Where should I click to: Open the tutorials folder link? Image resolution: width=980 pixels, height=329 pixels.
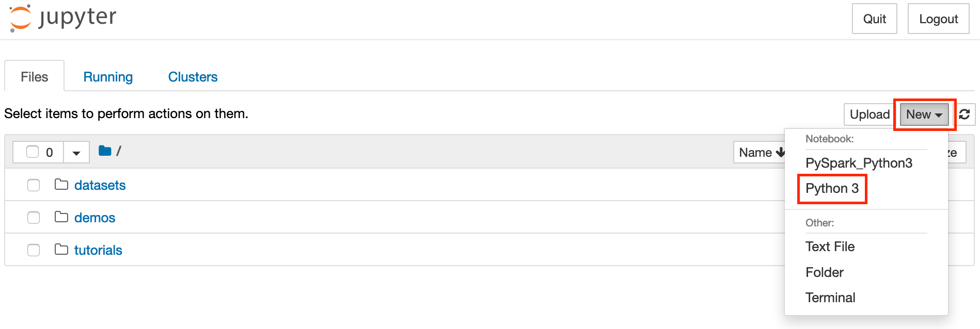coord(98,249)
